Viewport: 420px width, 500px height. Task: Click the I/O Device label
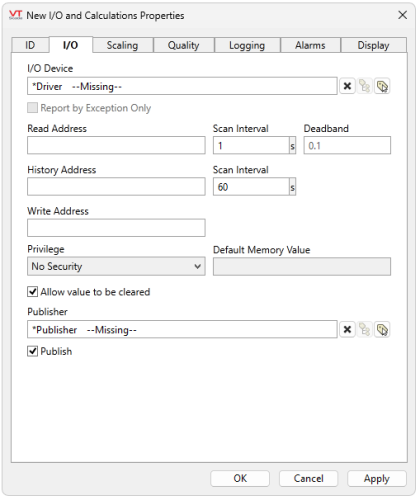[x=50, y=68]
